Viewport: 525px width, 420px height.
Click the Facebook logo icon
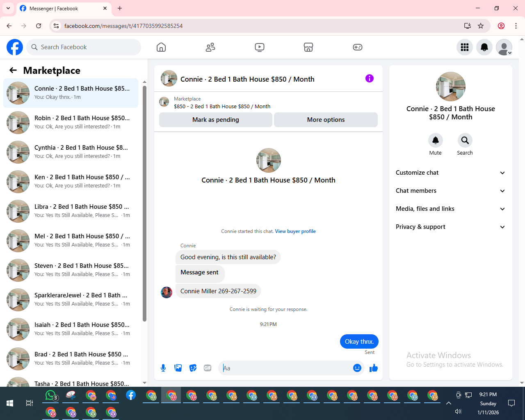click(15, 47)
